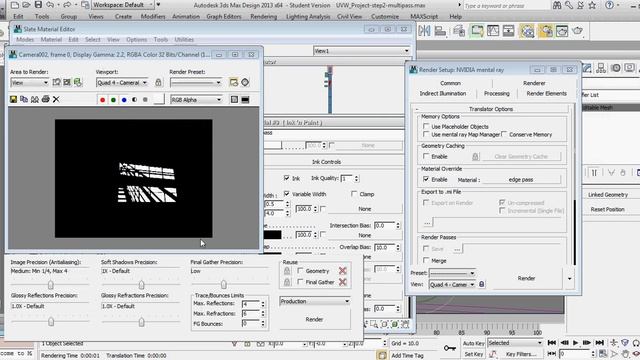Click the star Favorites icon in title bar
This screenshot has width=640, height=360.
pos(593,5)
